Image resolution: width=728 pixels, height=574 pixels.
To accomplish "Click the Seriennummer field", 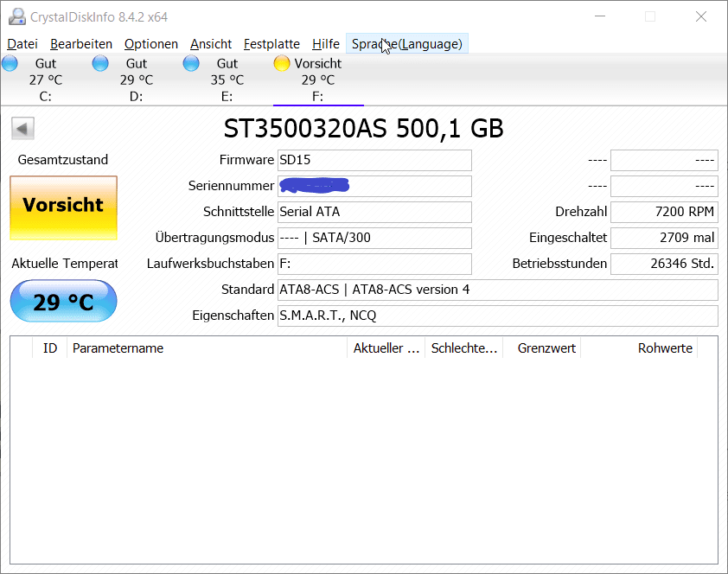I will pos(374,186).
